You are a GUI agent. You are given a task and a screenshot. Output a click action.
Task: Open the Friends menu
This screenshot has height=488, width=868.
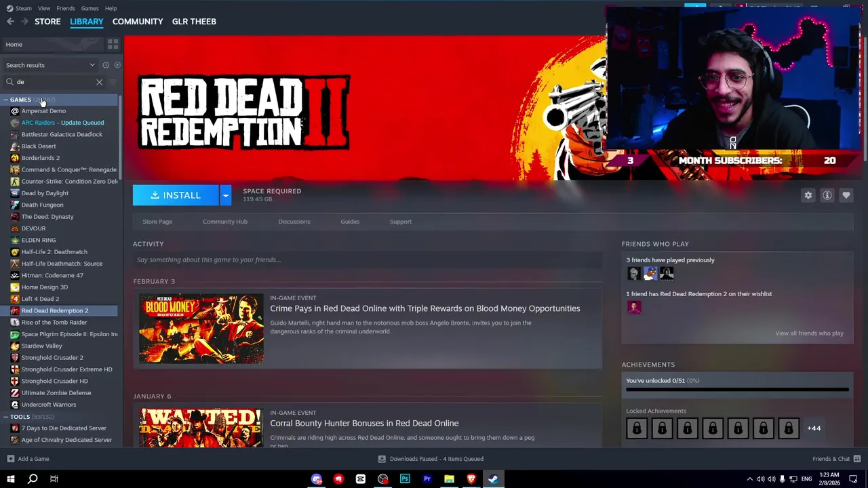click(66, 8)
